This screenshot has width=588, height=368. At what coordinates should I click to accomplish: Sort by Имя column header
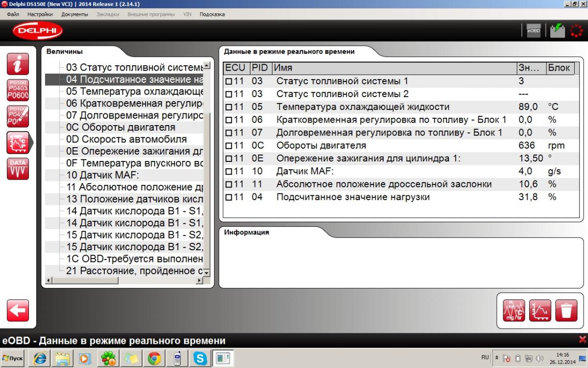(394, 68)
